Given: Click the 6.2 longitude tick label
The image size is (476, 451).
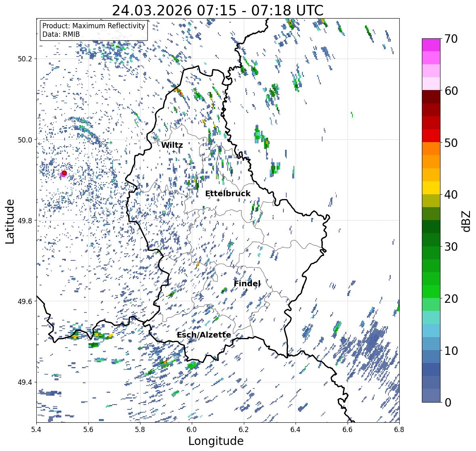Looking at the screenshot, I should tap(244, 430).
